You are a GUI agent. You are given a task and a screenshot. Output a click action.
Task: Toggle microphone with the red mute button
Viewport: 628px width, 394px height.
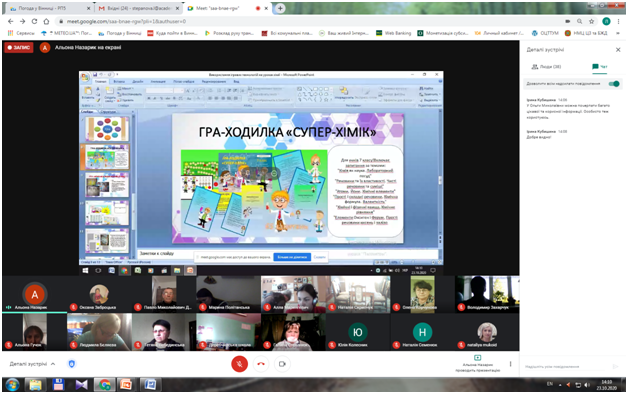240,364
